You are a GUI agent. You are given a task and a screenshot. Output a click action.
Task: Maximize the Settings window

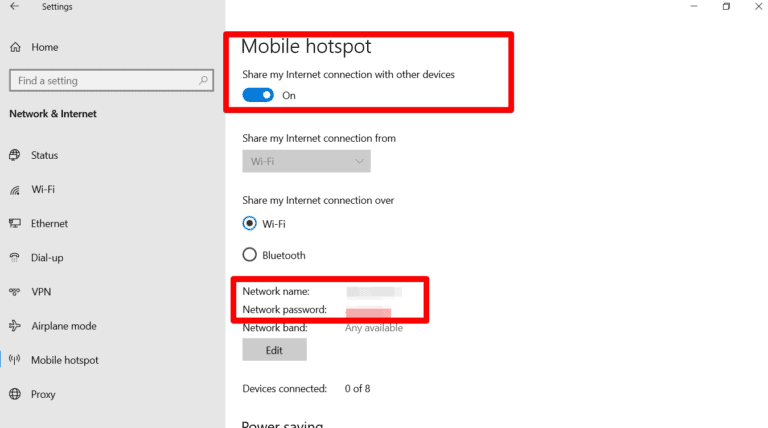726,7
